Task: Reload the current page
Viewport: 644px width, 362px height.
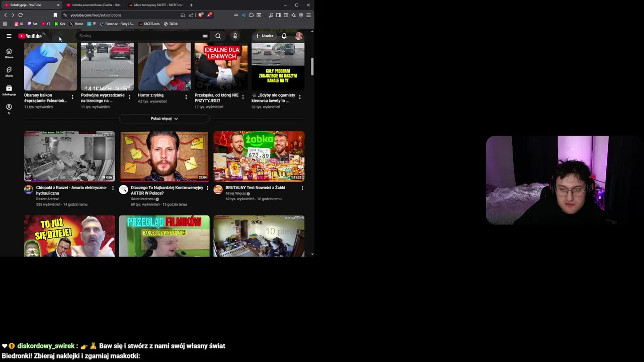Action: (21, 15)
